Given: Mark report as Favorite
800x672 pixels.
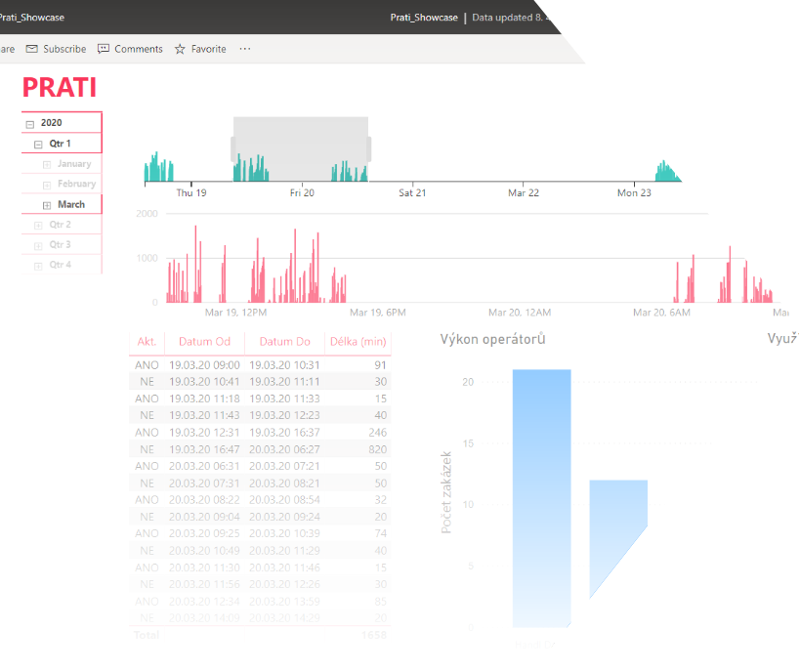Looking at the screenshot, I should tap(209, 49).
